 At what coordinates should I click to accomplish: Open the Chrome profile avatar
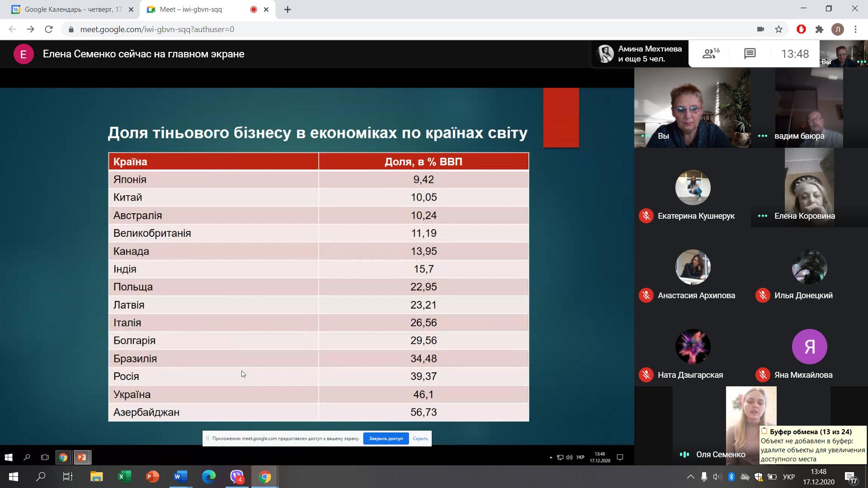837,29
